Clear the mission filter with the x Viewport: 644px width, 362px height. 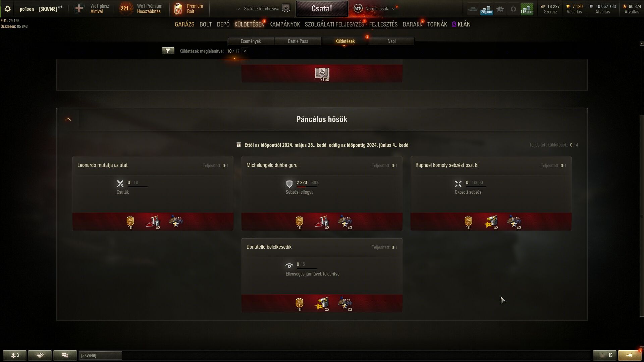[245, 51]
